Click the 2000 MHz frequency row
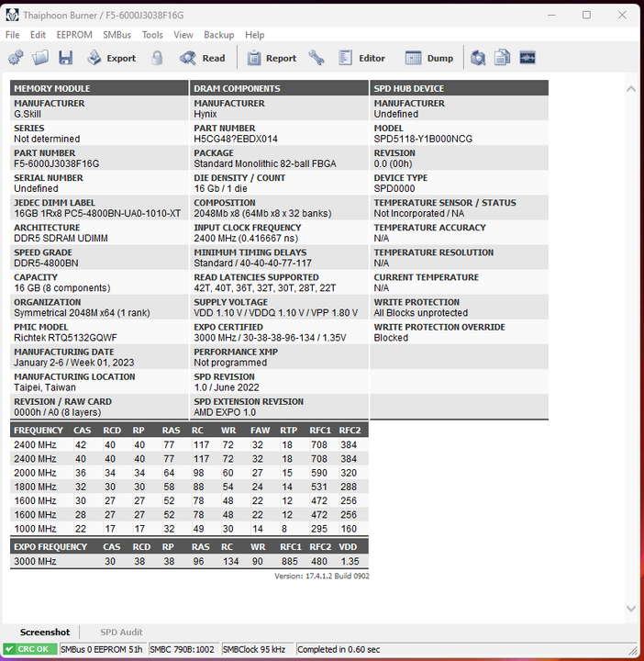The width and height of the screenshot is (644, 661). (189, 473)
